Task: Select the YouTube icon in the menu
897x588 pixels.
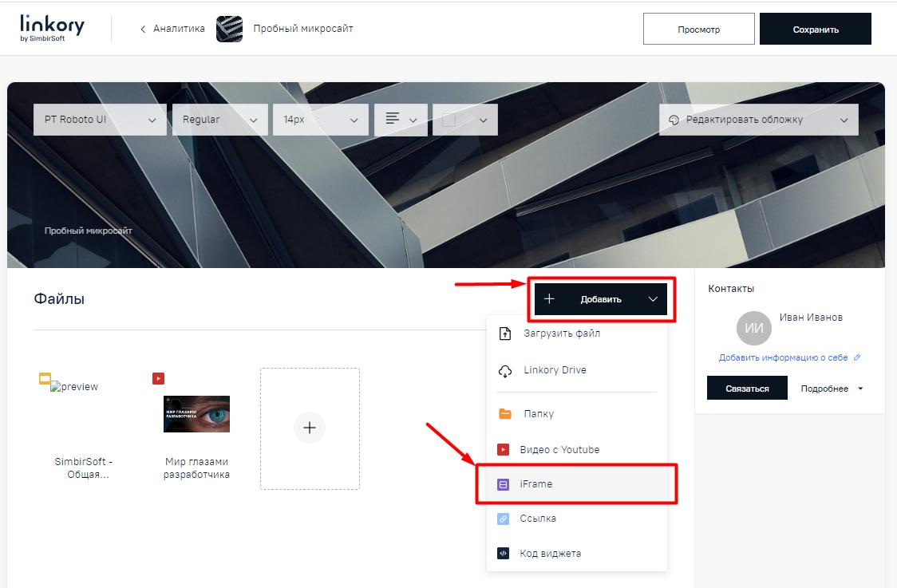Action: click(x=504, y=449)
